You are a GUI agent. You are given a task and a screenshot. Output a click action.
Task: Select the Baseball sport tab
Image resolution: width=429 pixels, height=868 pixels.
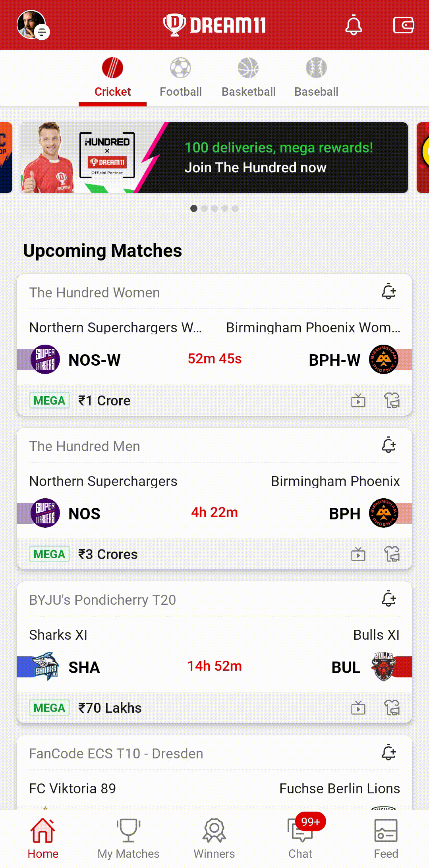point(317,78)
